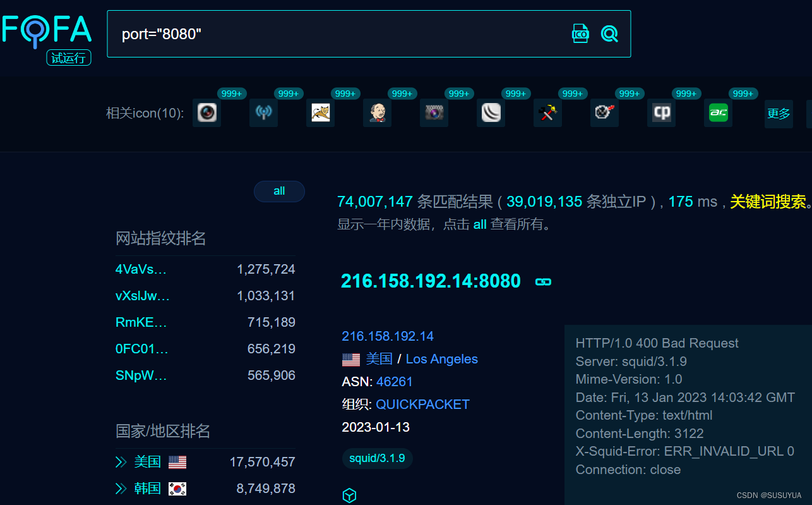Click the South Korea flag in ranking

(177, 489)
